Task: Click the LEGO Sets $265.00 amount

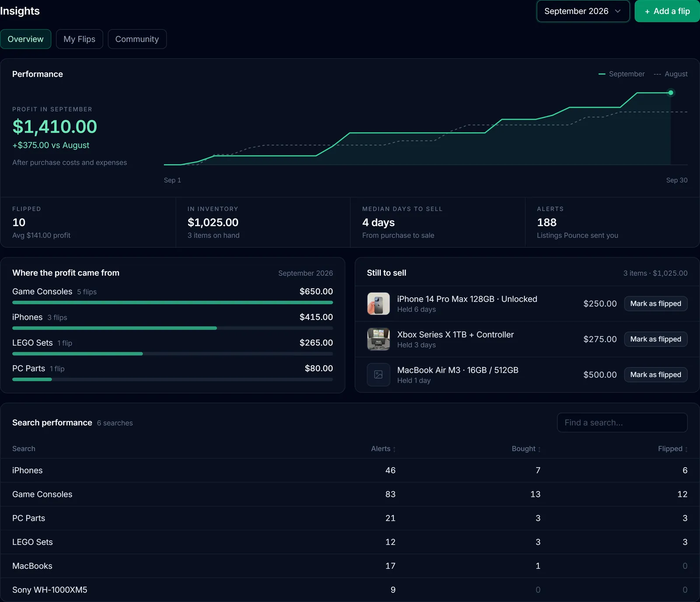Action: [x=316, y=343]
